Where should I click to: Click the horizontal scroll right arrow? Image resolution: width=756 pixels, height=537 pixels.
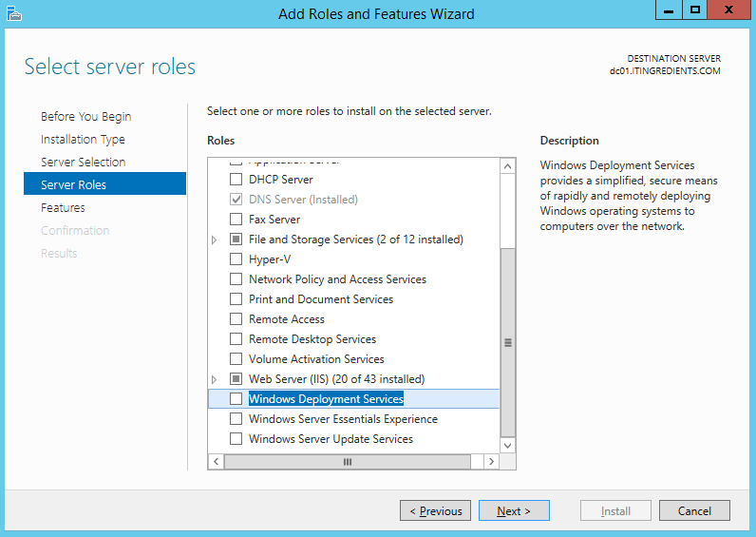point(491,461)
